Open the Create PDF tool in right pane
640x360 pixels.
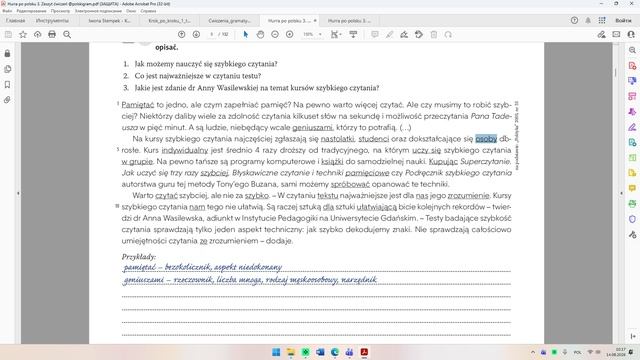tap(632, 66)
